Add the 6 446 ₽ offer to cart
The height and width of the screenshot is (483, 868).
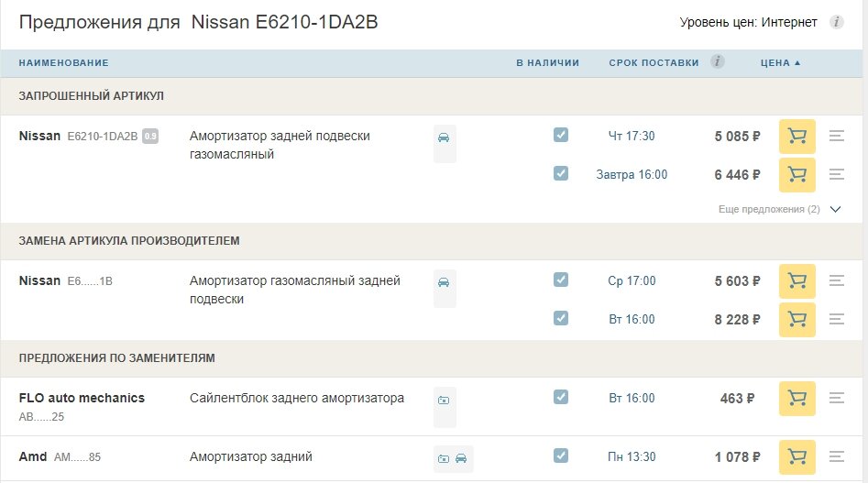point(797,175)
